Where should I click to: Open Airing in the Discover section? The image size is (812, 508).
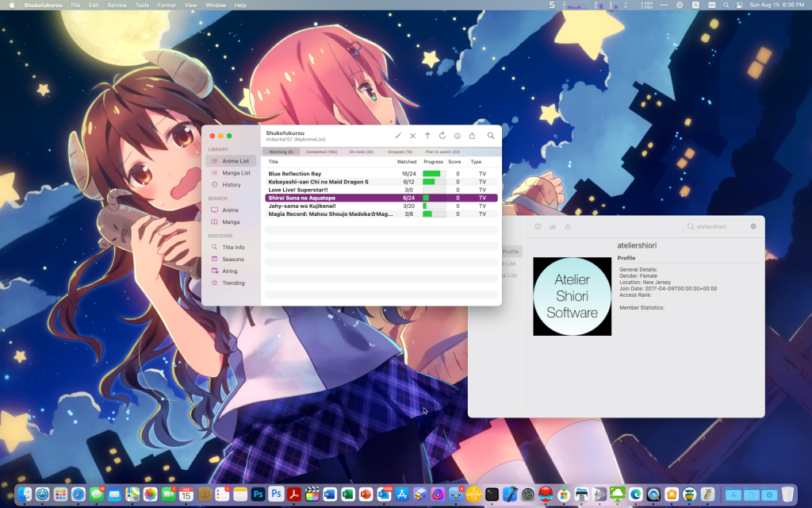click(x=231, y=271)
